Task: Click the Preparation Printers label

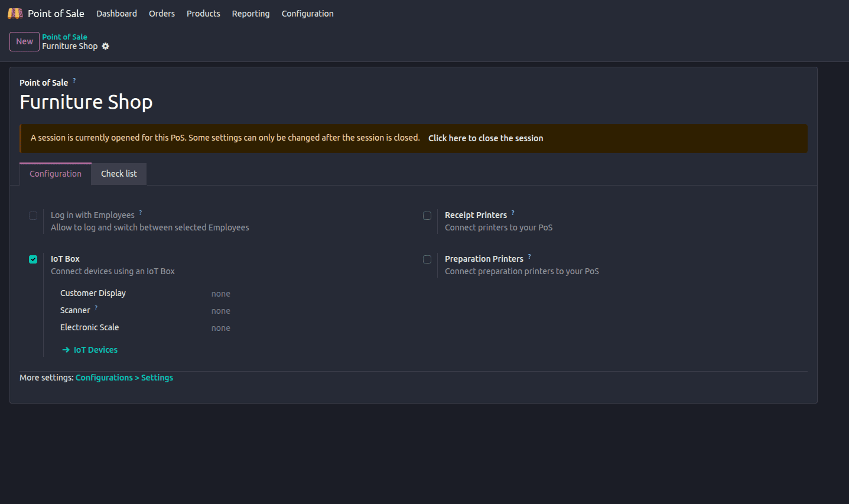Action: tap(484, 259)
